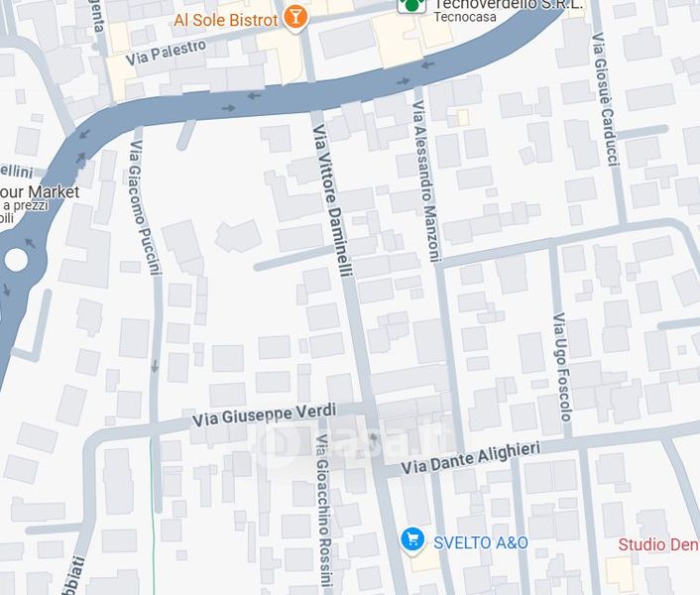Click the Al Sole Bistrot cocktail pin

[295, 18]
